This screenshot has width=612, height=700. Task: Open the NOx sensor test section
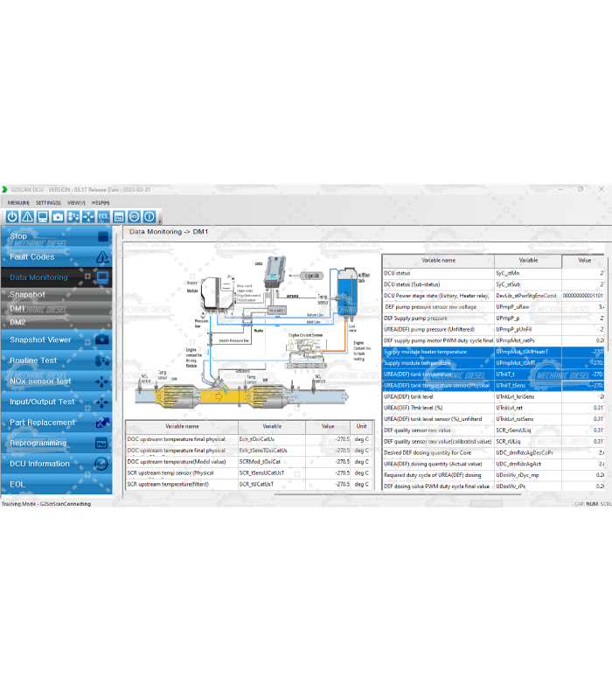click(40, 381)
